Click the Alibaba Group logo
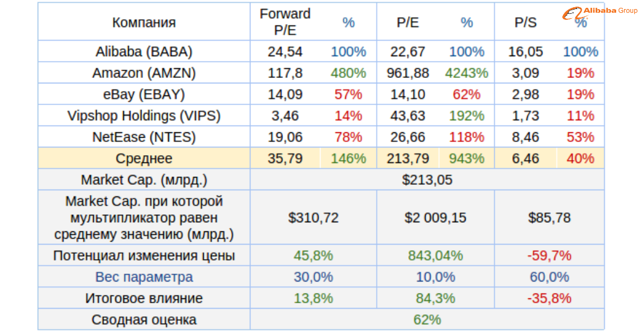 point(600,12)
